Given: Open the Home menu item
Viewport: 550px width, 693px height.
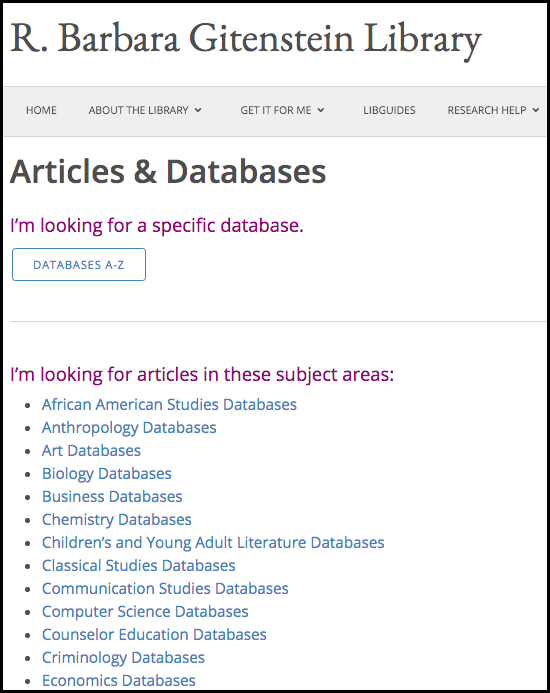Looking at the screenshot, I should (41, 110).
